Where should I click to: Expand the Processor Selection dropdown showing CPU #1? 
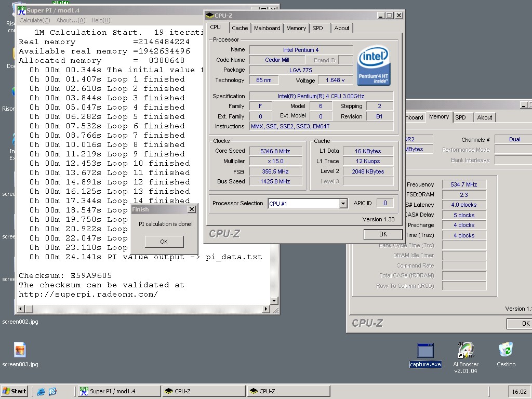coord(343,204)
